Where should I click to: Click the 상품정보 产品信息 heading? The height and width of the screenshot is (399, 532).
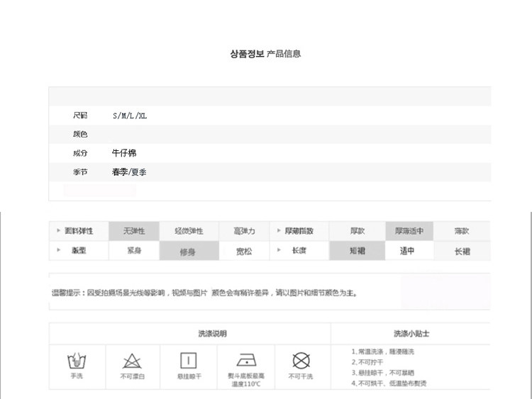(265, 54)
